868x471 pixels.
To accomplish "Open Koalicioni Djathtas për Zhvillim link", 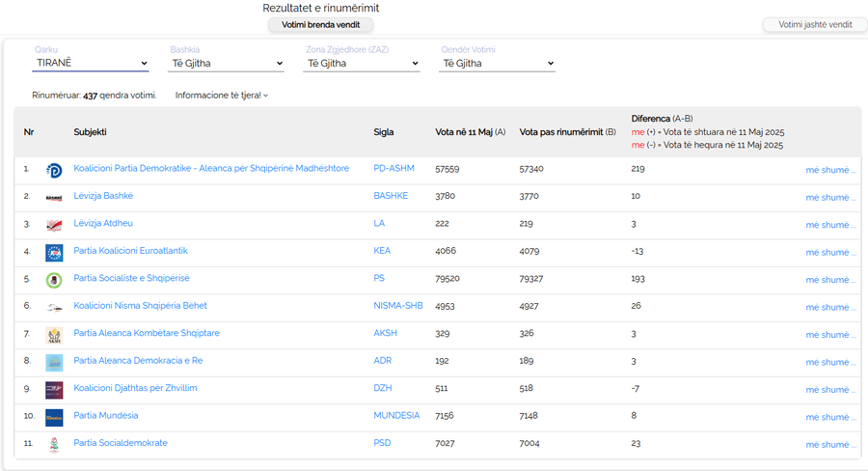I will coord(135,388).
